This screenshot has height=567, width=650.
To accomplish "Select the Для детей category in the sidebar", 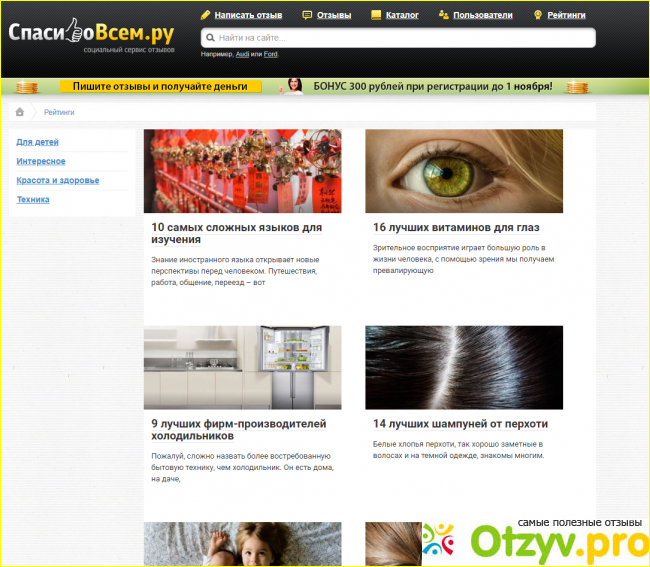I will 37,142.
